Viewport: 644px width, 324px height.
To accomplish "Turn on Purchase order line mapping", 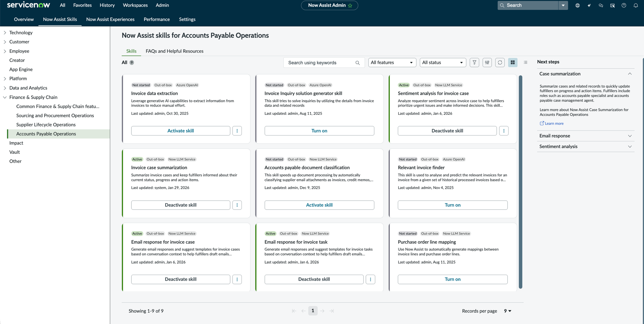I will click(x=453, y=279).
